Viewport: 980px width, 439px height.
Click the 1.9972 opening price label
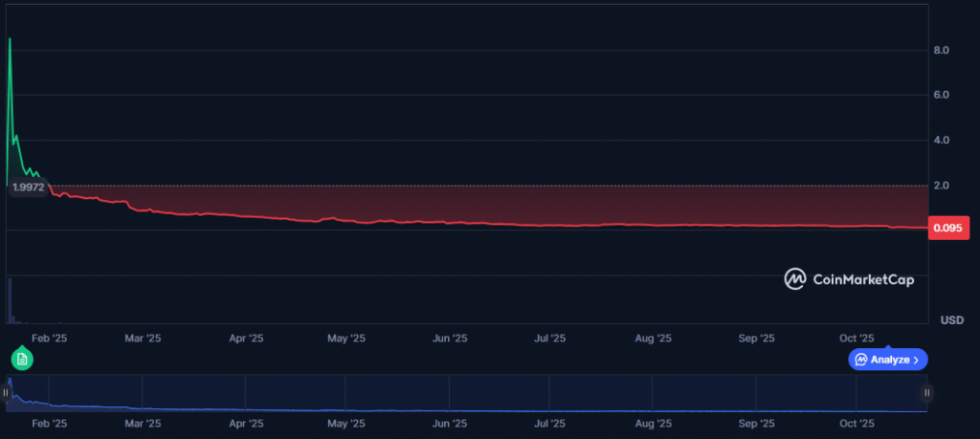(29, 187)
